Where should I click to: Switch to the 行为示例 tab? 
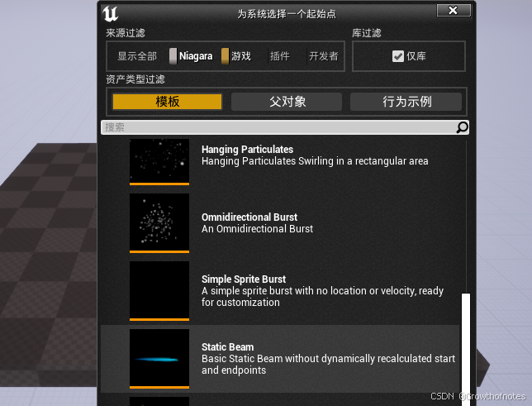pos(406,102)
